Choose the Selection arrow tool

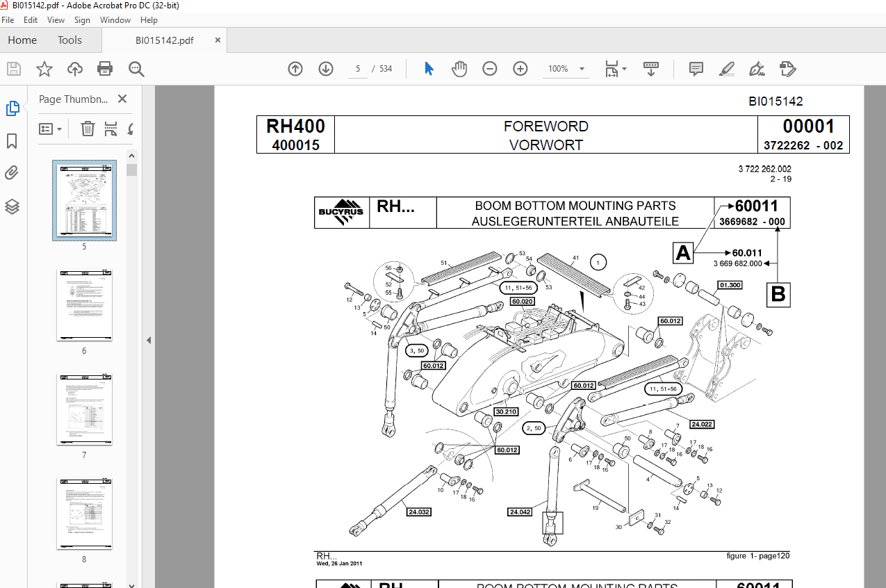click(x=429, y=69)
